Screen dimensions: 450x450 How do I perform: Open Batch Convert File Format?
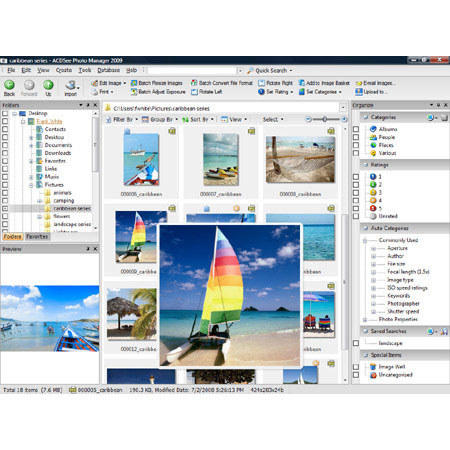click(222, 83)
